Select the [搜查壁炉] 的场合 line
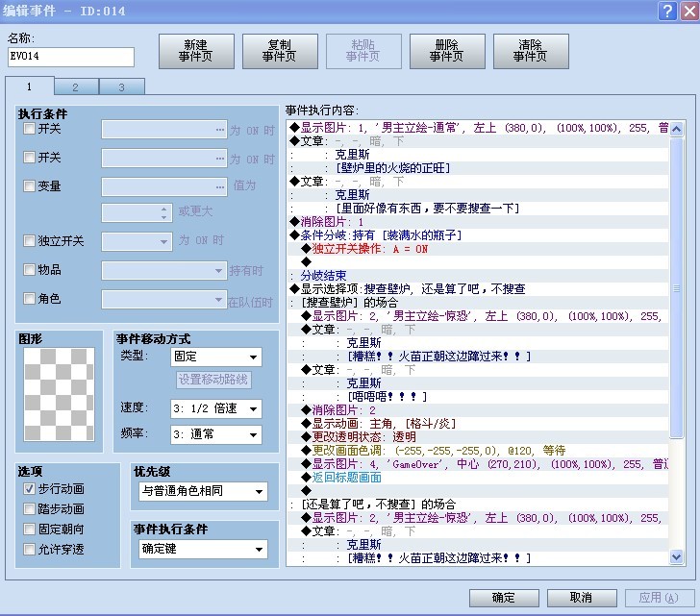 [478, 303]
